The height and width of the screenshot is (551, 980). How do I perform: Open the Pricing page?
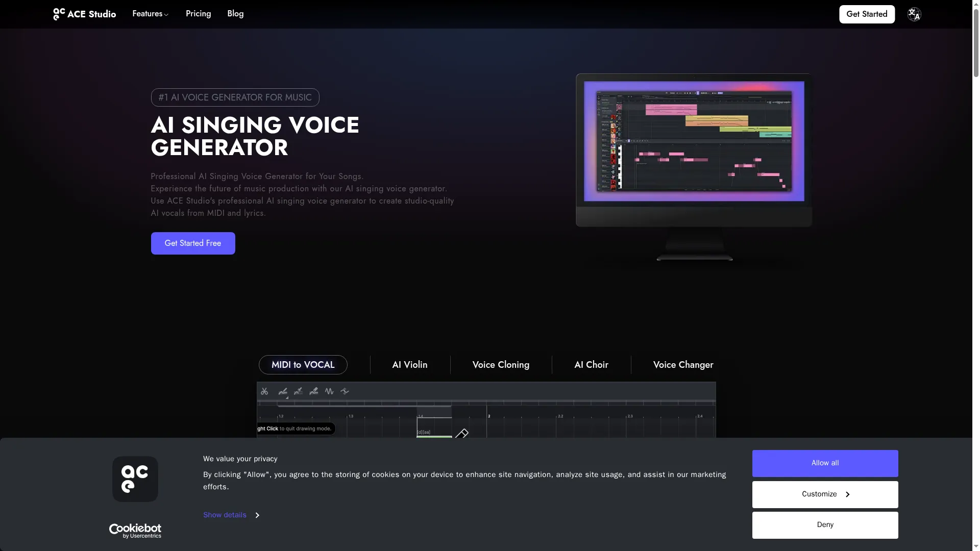point(198,14)
